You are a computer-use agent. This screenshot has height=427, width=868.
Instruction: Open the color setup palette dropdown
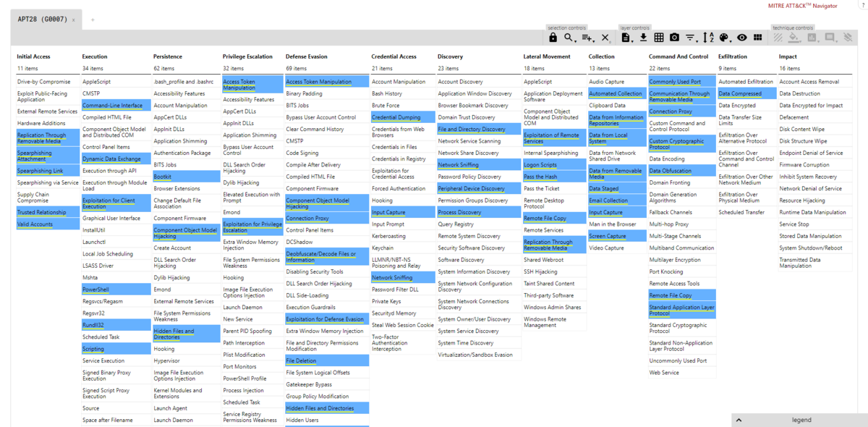tap(726, 38)
